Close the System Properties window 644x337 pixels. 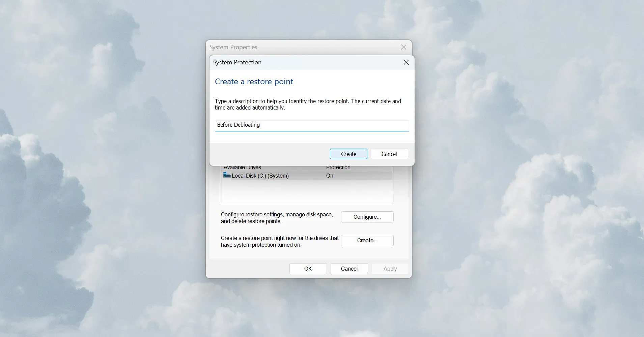(403, 47)
